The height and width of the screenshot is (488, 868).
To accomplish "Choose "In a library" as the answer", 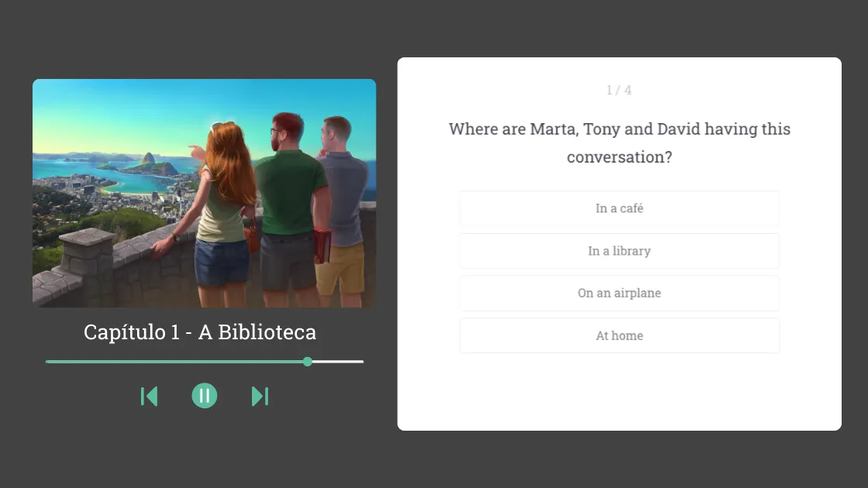I will [619, 251].
